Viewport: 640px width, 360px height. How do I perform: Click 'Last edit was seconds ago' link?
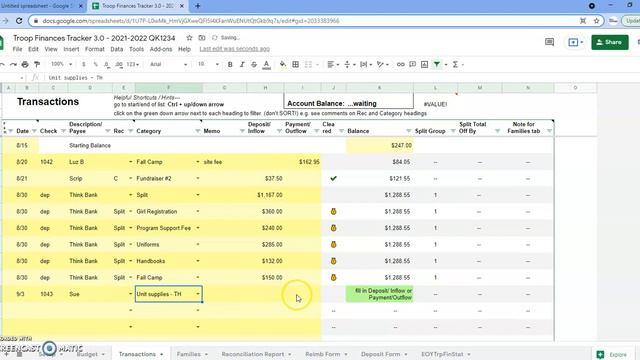(x=234, y=49)
